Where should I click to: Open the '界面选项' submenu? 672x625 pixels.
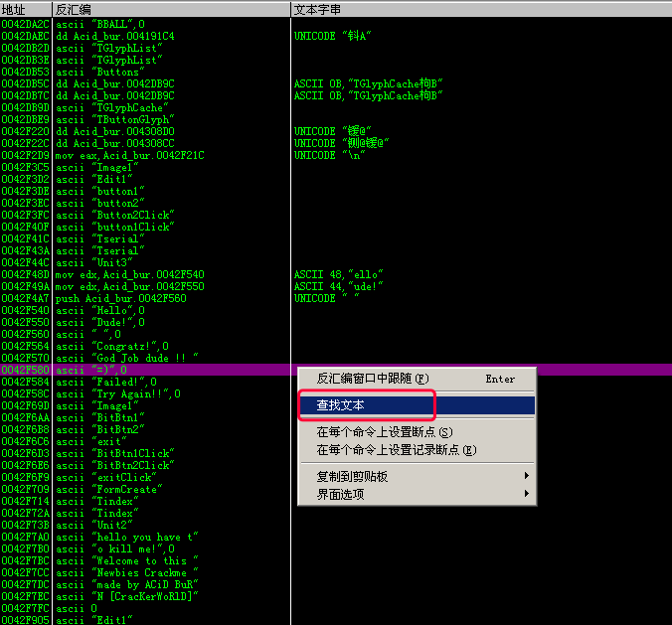point(417,495)
